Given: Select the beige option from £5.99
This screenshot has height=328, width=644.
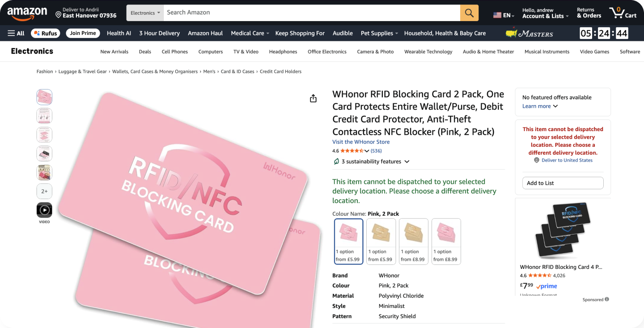Looking at the screenshot, I should 381,241.
